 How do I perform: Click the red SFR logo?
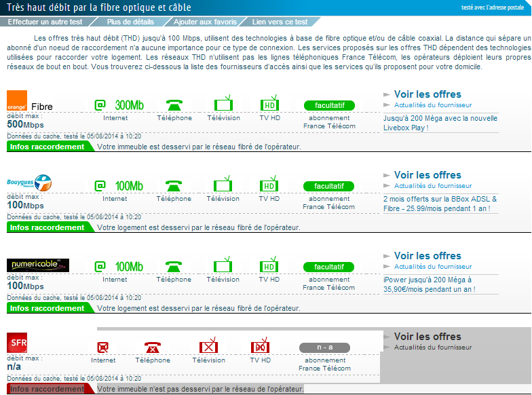click(17, 343)
